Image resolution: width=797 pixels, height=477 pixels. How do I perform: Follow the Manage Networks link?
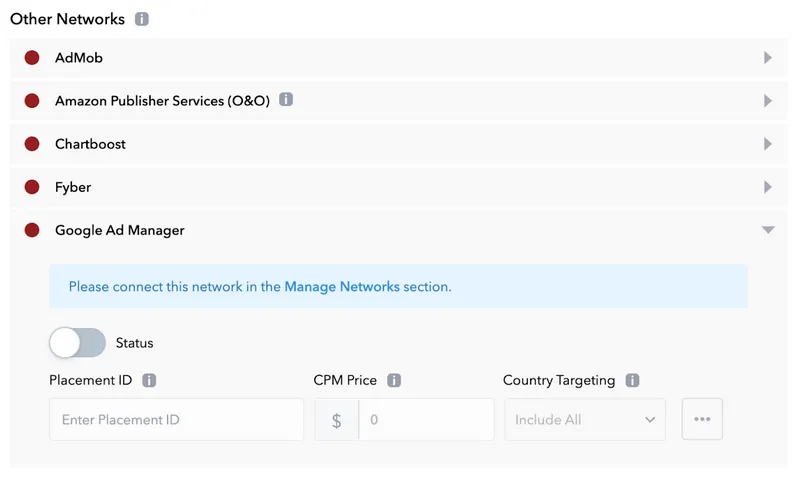pos(342,287)
